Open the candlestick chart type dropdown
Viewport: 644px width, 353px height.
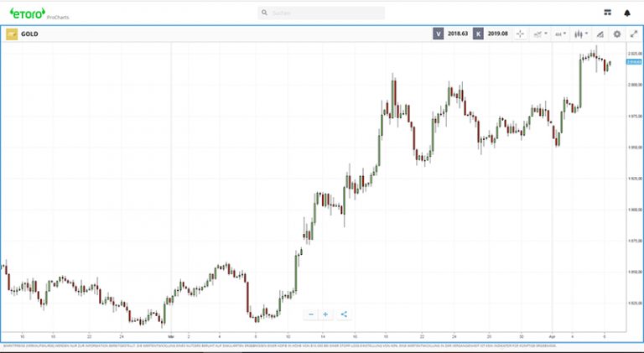pos(580,34)
